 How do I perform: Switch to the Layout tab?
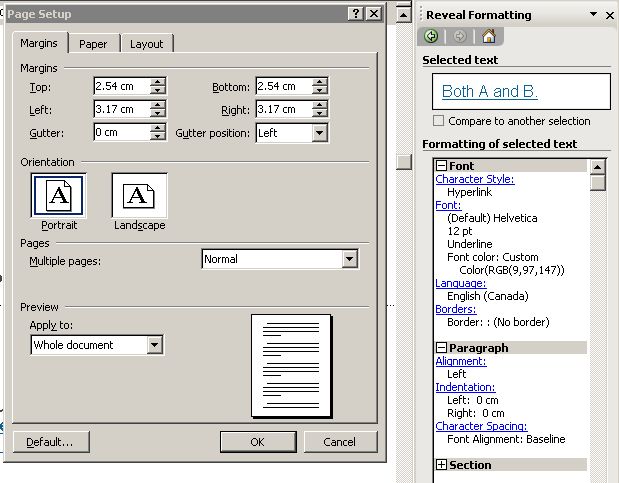(x=146, y=44)
